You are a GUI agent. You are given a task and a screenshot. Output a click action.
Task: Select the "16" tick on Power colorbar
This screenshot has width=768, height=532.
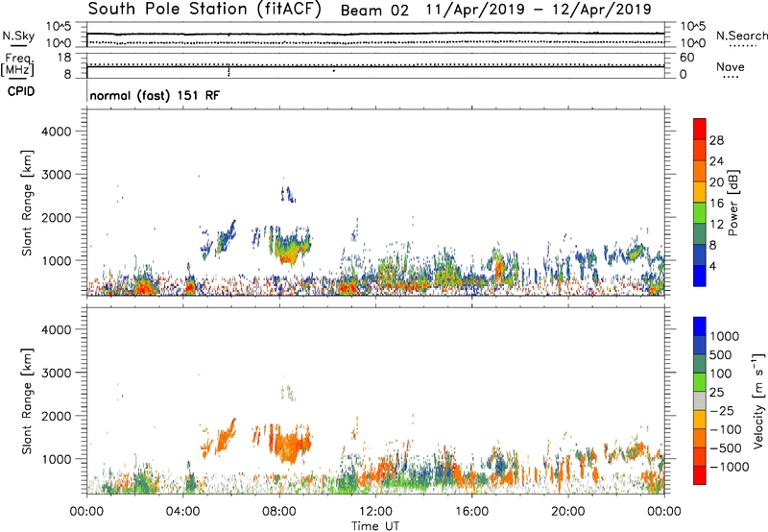716,204
